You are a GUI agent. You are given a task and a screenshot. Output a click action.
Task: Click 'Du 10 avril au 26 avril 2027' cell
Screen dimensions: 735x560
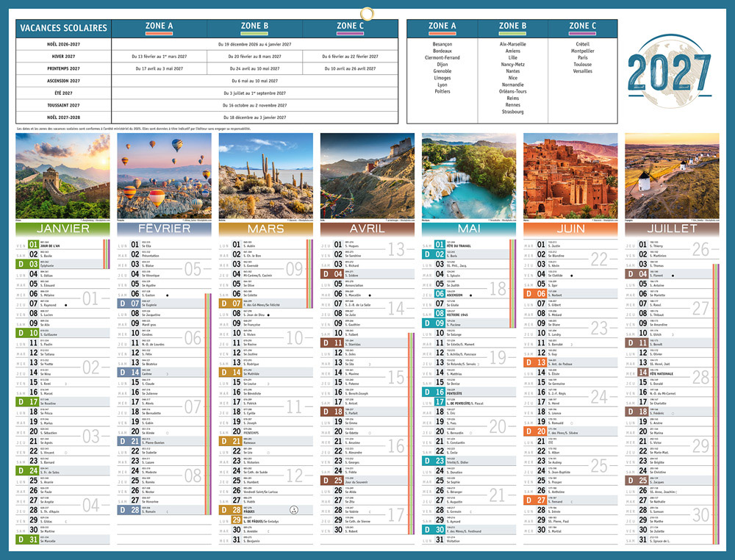coord(350,68)
